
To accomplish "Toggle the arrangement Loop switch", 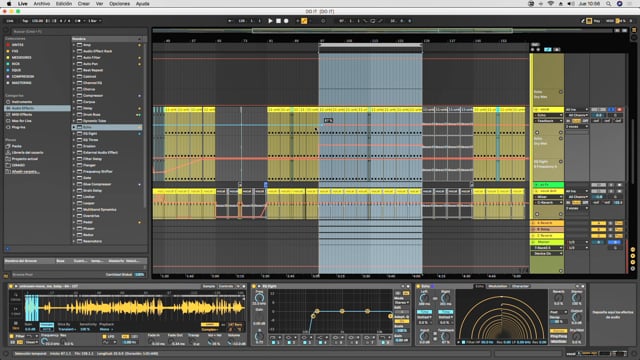I will (373, 21).
